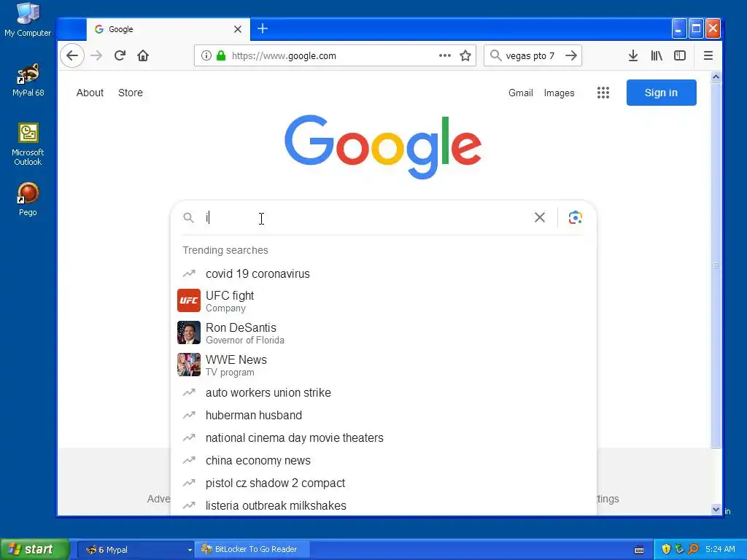Switch to BitLocker To Go Reader

pos(252,550)
